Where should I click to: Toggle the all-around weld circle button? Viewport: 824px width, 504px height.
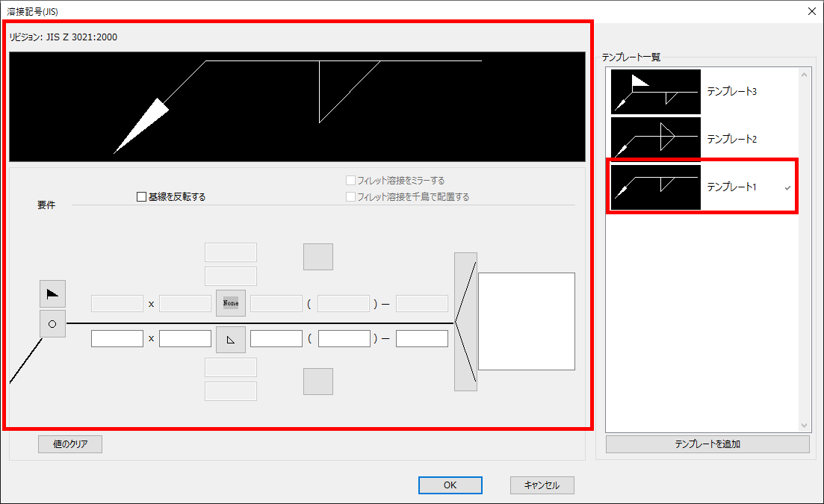tap(52, 324)
